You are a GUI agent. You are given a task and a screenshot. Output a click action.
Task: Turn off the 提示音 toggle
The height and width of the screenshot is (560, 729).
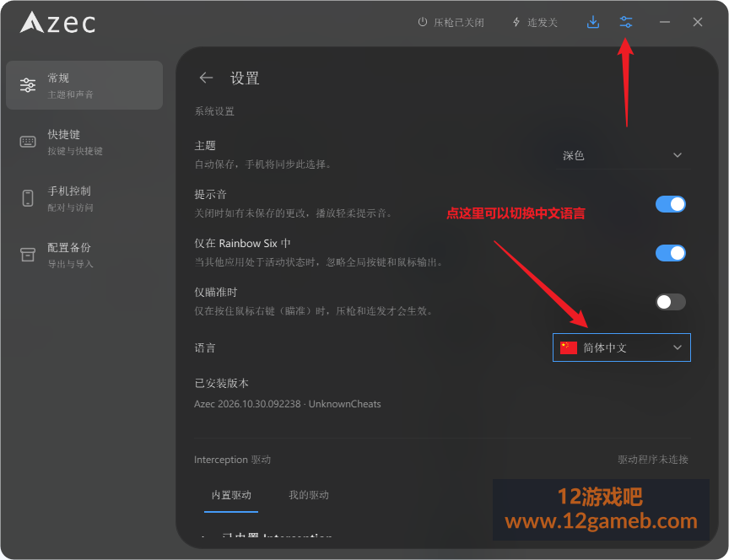coord(671,204)
